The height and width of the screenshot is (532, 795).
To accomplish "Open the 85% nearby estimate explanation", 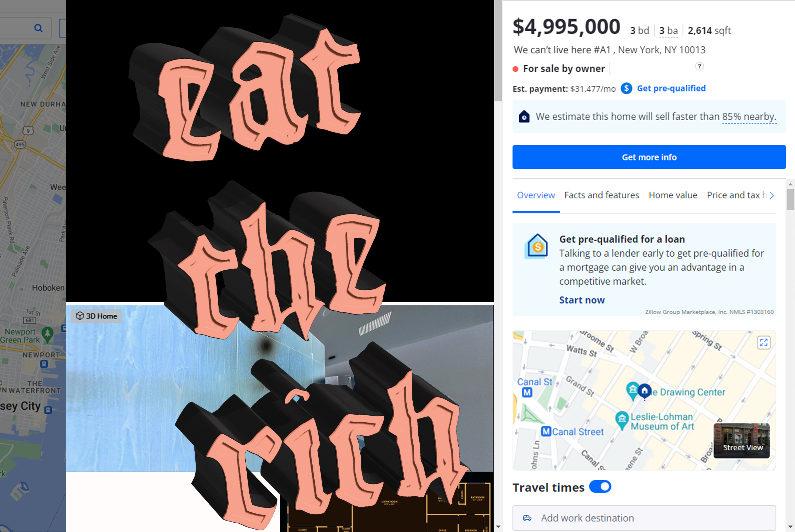I will pyautogui.click(x=749, y=117).
